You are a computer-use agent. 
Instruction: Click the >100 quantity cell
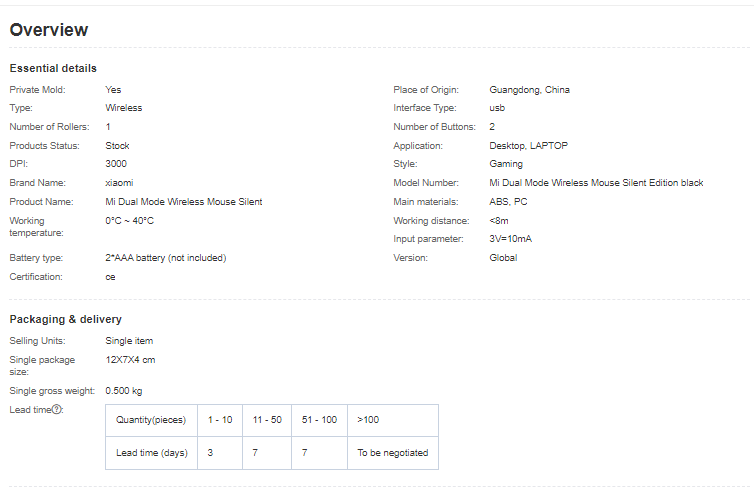click(393, 420)
